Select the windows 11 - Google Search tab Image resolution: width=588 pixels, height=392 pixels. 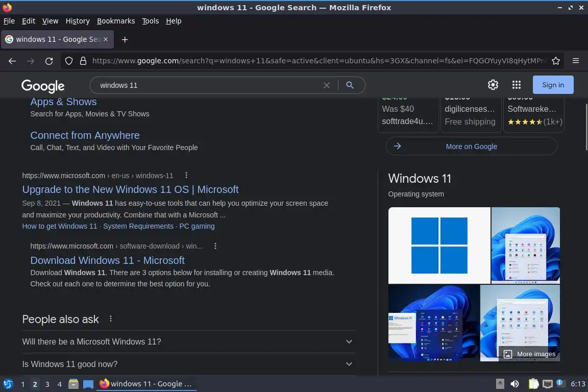tap(57, 39)
